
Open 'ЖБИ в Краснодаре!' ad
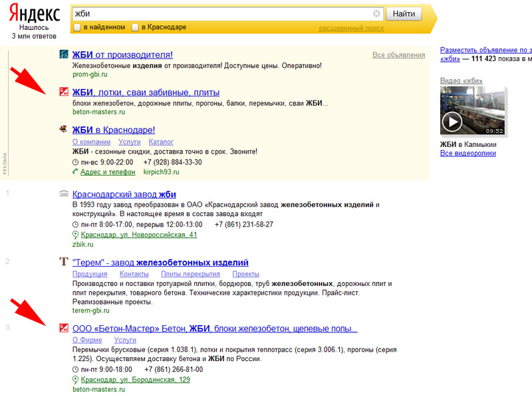point(114,130)
